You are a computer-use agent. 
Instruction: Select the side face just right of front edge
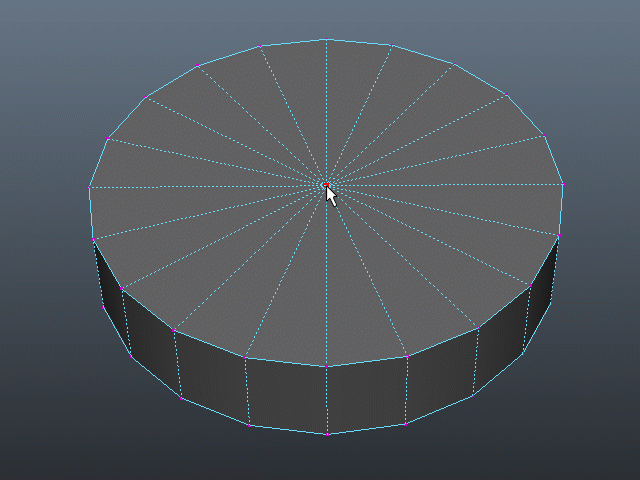point(367,395)
